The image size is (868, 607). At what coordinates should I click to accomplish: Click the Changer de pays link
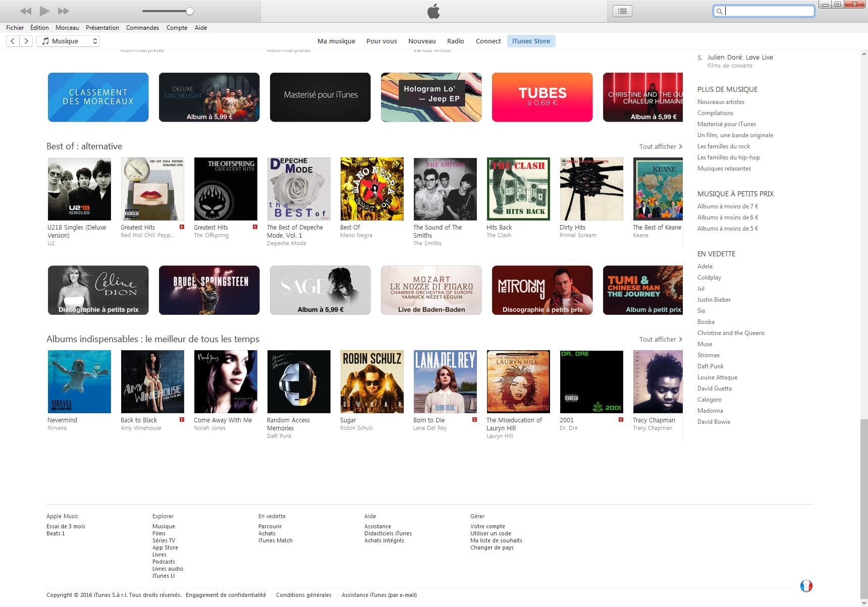[492, 547]
